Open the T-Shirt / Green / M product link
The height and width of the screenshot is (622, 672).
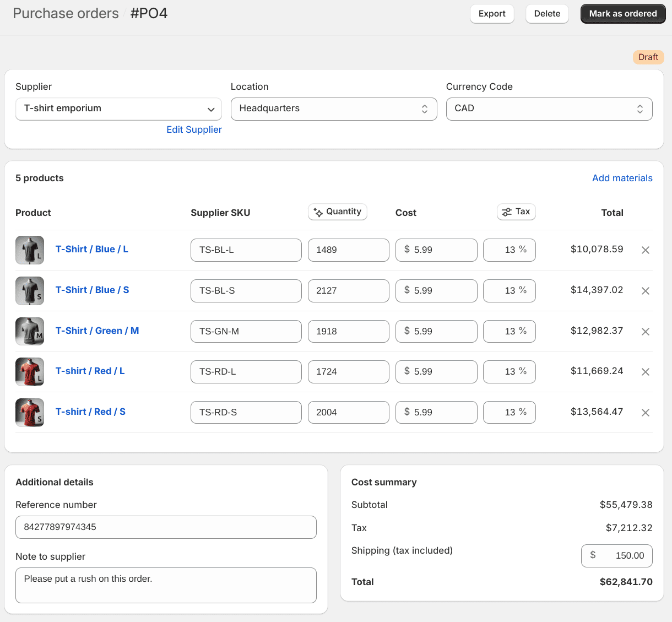[x=97, y=331]
